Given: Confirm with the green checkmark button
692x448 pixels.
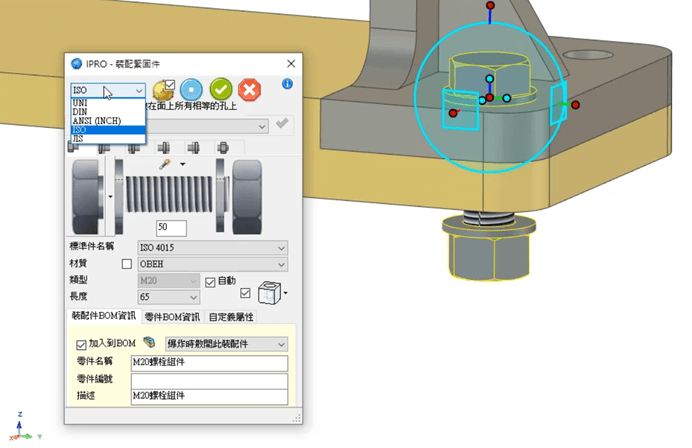Looking at the screenshot, I should click(x=221, y=89).
